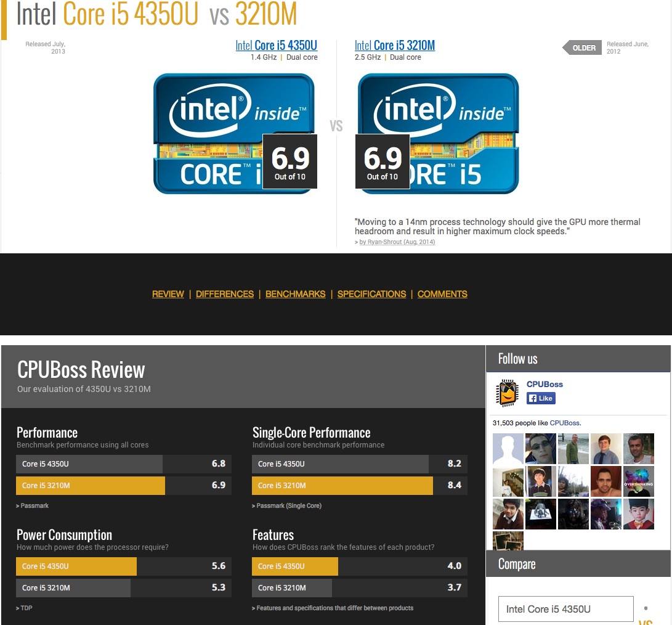This screenshot has height=625, width=672.
Task: Click the TDP source label
Action: 25,608
